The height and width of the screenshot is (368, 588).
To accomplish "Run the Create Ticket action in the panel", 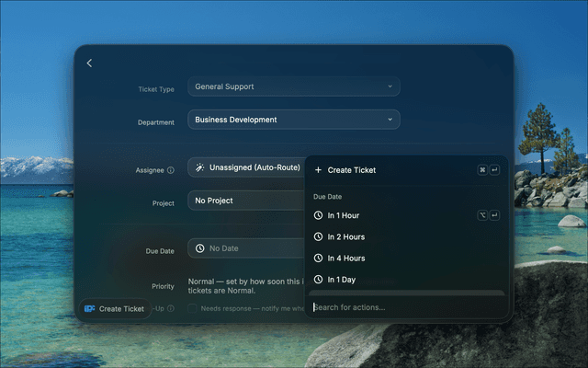I will coord(406,170).
